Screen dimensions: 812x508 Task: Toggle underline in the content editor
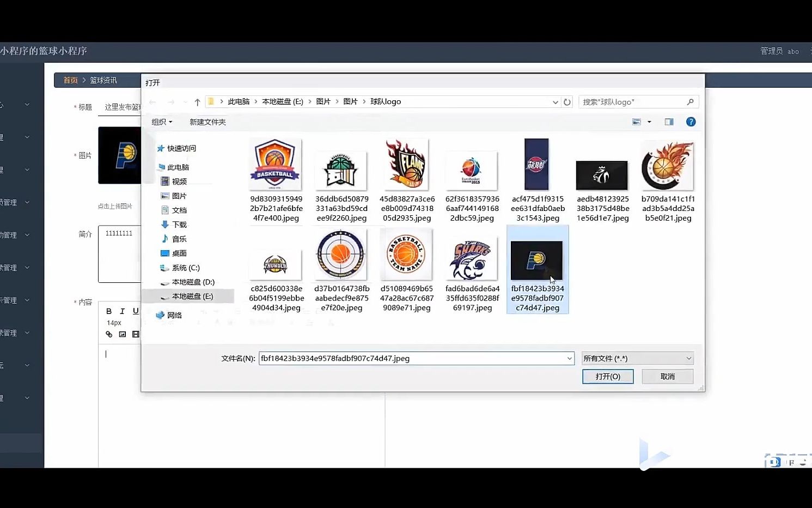pyautogui.click(x=136, y=311)
